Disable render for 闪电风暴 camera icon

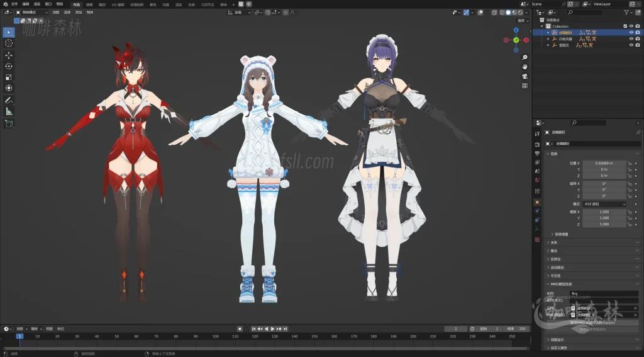click(x=638, y=38)
